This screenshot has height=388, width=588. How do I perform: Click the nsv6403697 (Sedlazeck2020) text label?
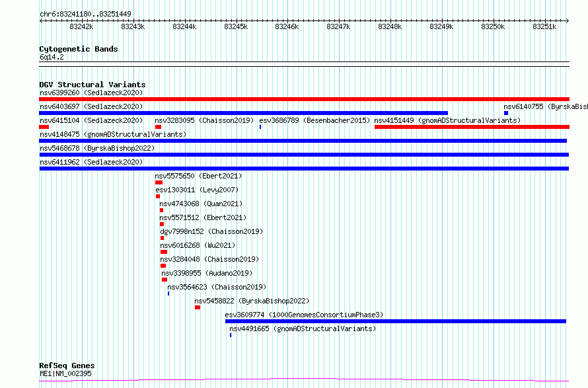click(91, 106)
